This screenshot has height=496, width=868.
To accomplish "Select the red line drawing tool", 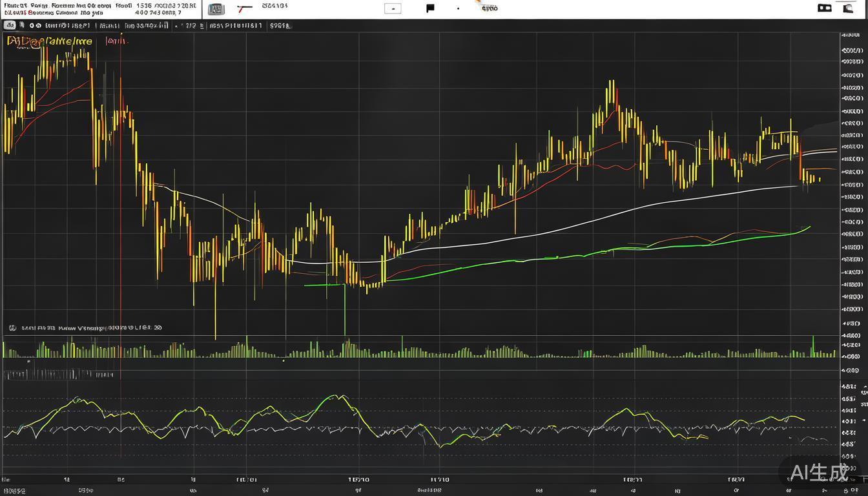I will [244, 8].
